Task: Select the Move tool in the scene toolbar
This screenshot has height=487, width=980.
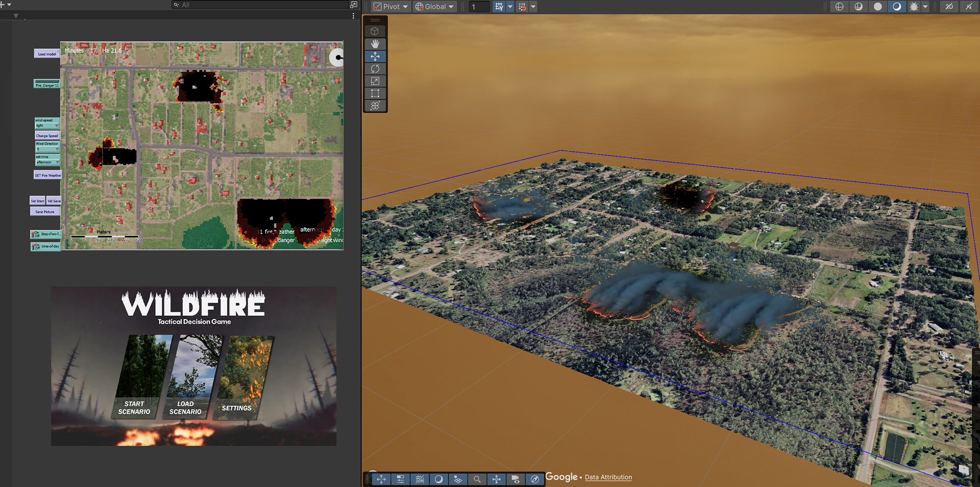Action: [x=375, y=56]
